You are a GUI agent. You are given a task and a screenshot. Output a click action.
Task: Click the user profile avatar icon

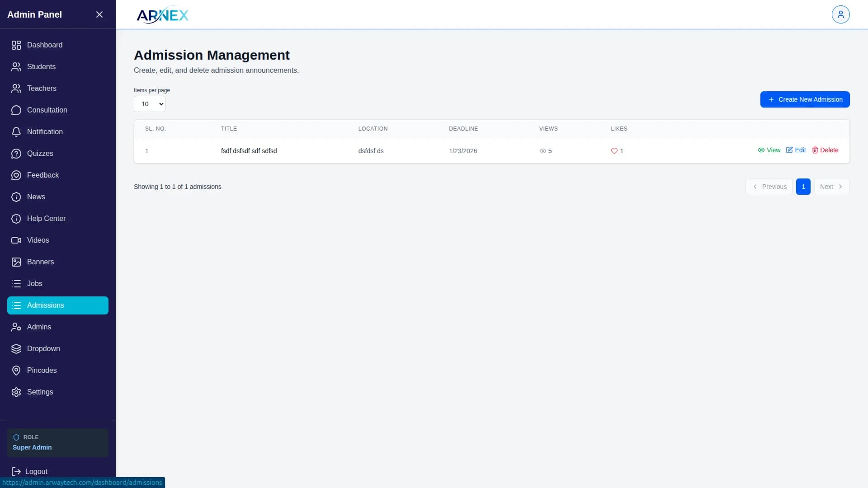click(x=840, y=14)
